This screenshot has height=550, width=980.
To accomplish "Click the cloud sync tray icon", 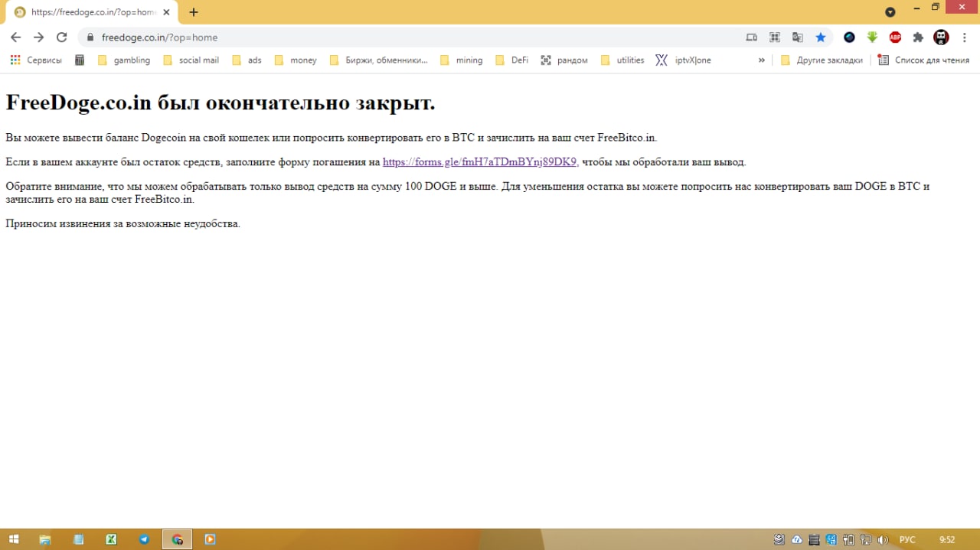I will coord(797,539).
